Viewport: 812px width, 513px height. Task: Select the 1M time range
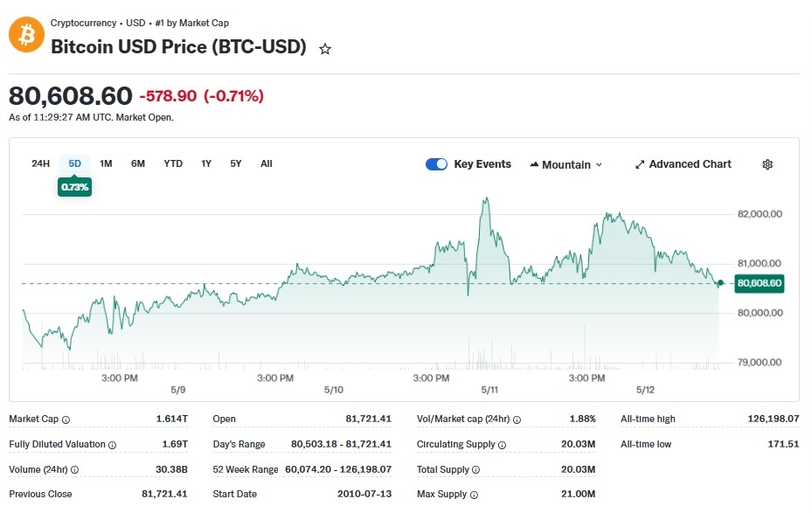click(x=106, y=163)
